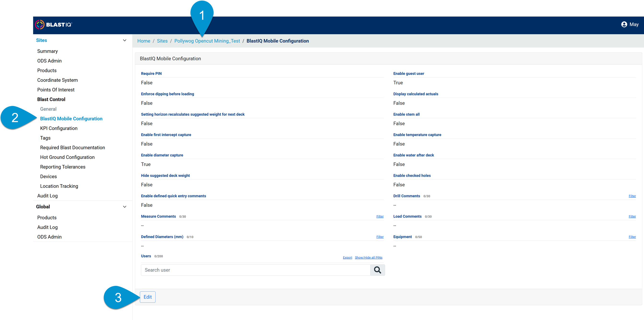
Task: Click the Sites section header
Action: pyautogui.click(x=41, y=40)
